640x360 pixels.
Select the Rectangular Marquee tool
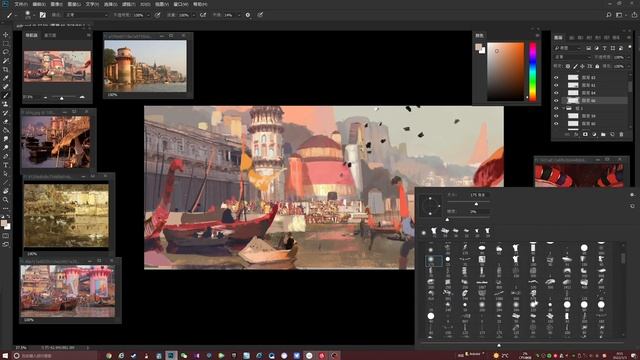click(x=6, y=43)
